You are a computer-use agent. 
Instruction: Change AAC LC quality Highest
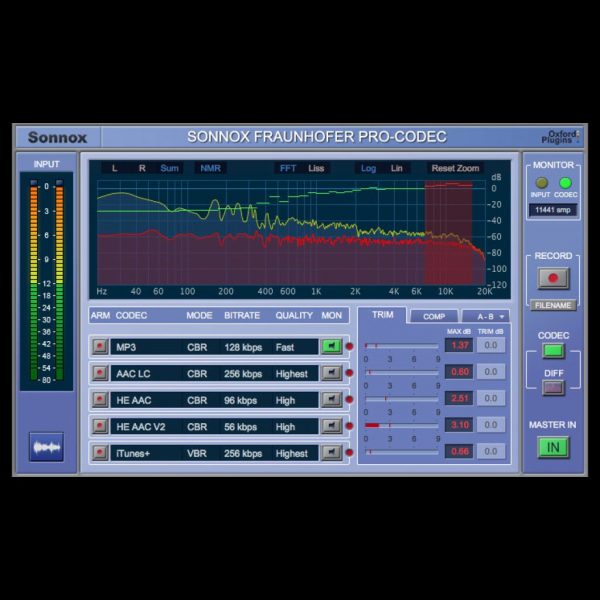pyautogui.click(x=292, y=373)
